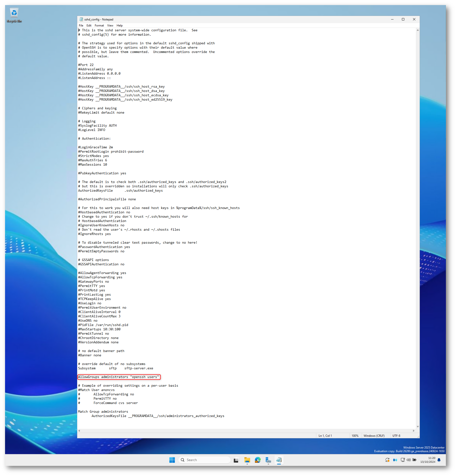This screenshot has width=456, height=476.
Task: Click the Notepad taskbar icon
Action: pos(279,460)
